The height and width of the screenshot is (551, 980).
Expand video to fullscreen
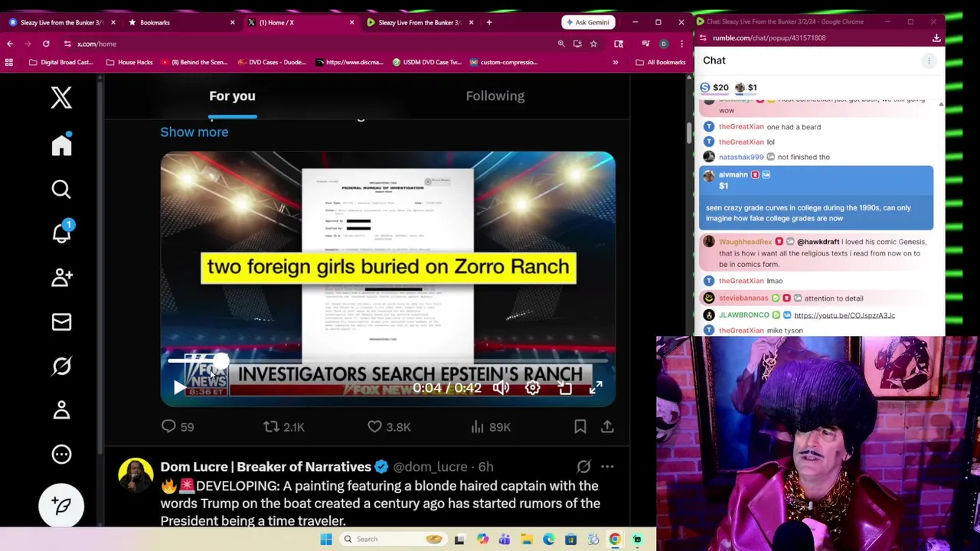click(x=596, y=388)
